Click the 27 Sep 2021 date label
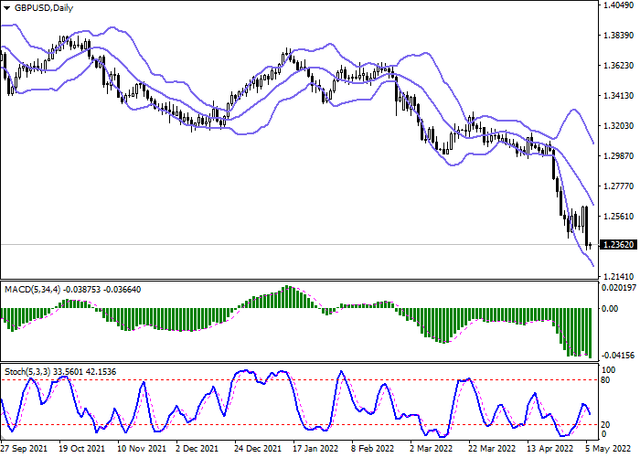This screenshot has height=457, width=640. pos(24,448)
